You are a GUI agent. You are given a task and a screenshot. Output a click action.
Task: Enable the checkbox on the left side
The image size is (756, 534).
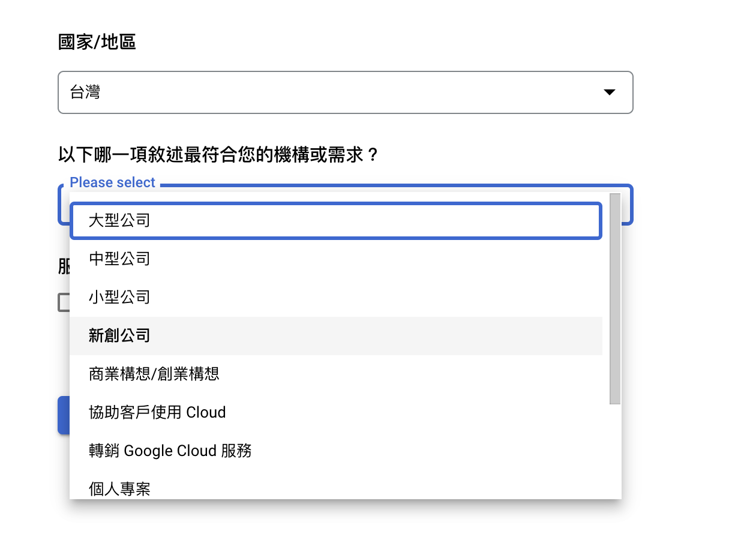point(64,302)
